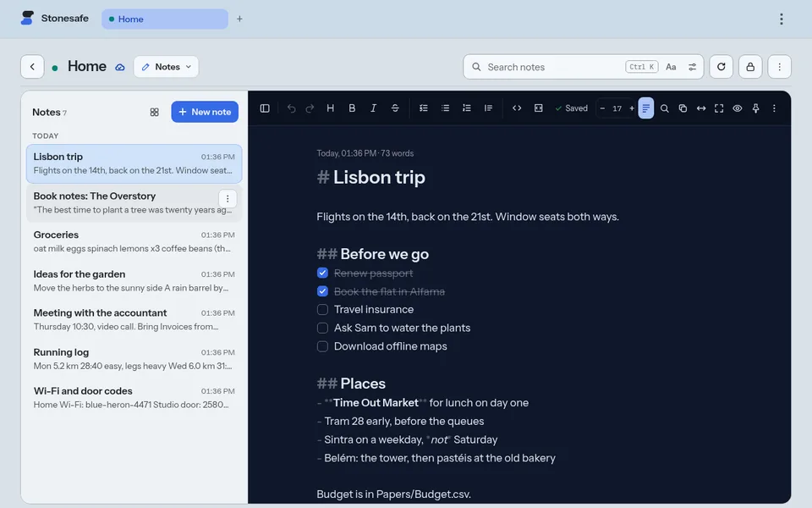The height and width of the screenshot is (508, 812).
Task: Decrease the font size with minus
Action: tap(602, 108)
